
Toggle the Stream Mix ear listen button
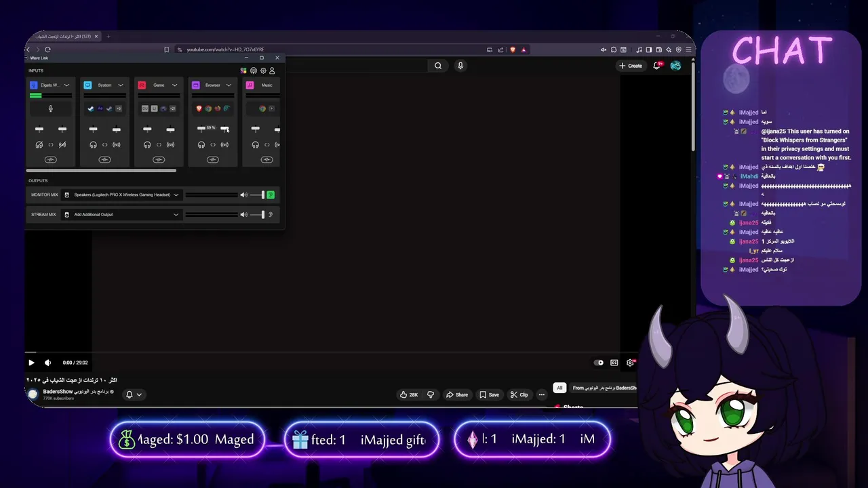click(271, 215)
